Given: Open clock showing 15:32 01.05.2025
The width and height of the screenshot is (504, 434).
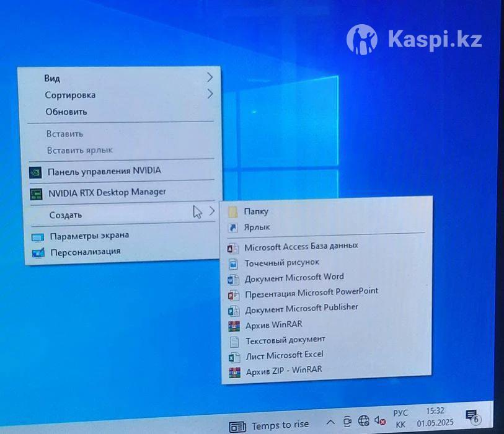Looking at the screenshot, I should pyautogui.click(x=435, y=417).
